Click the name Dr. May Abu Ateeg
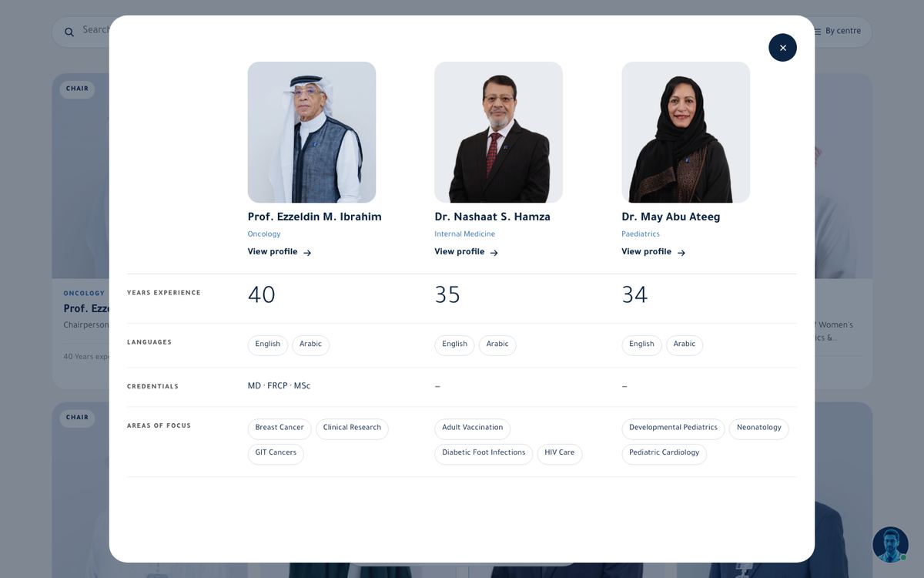The height and width of the screenshot is (578, 924). (x=671, y=217)
